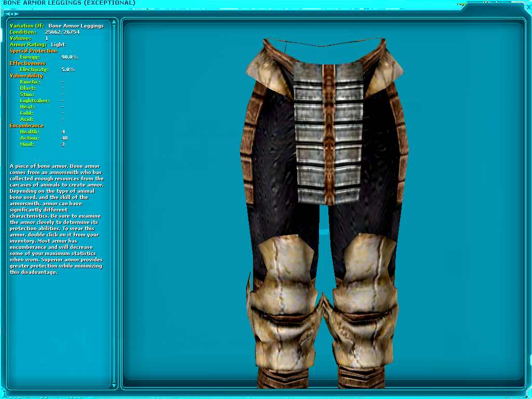532x399 pixels.
Task: Click the scroll-up arrow of the stats panel
Action: (x=114, y=22)
